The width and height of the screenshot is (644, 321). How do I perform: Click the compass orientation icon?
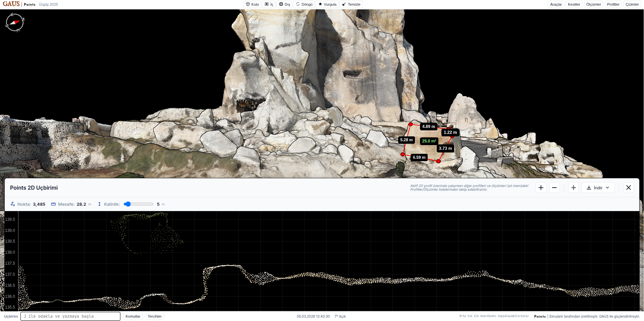click(x=15, y=22)
